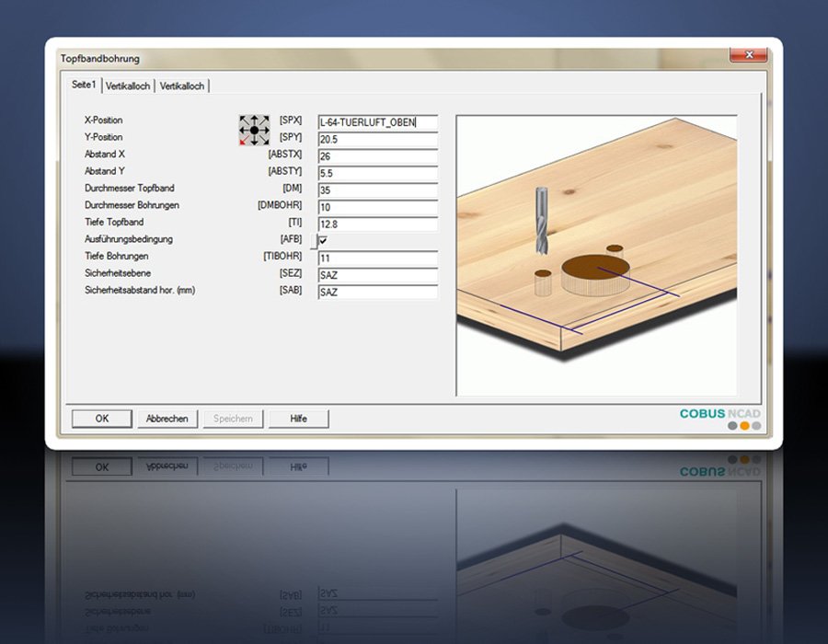Switch to the Seite1 tab
828x644 pixels.
tap(84, 85)
